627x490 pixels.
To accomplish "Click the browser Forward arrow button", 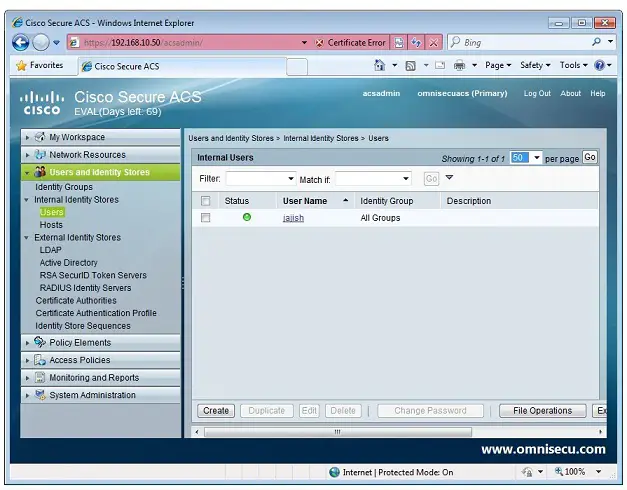I will tap(40, 42).
